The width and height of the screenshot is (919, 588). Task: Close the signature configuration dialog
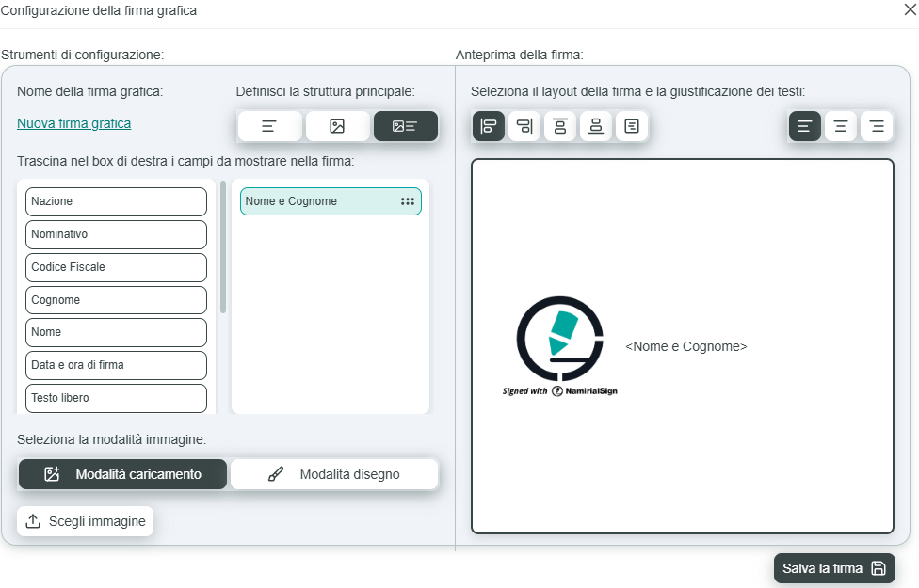[x=911, y=10]
